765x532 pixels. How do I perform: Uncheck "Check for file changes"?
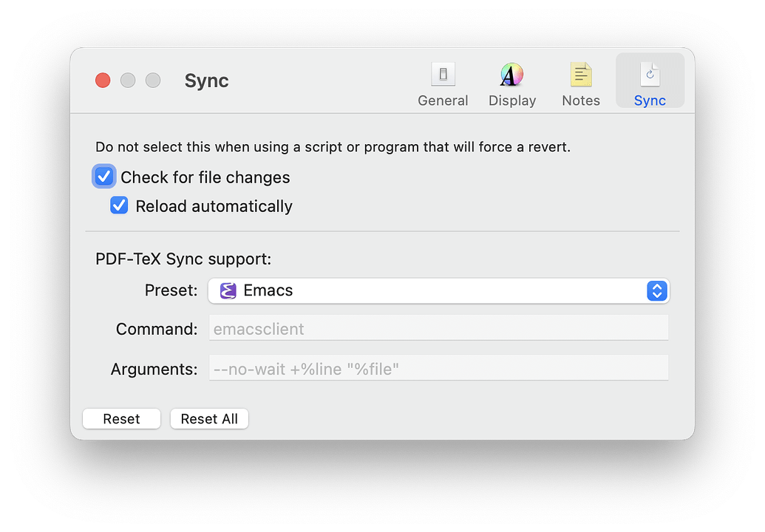click(103, 177)
